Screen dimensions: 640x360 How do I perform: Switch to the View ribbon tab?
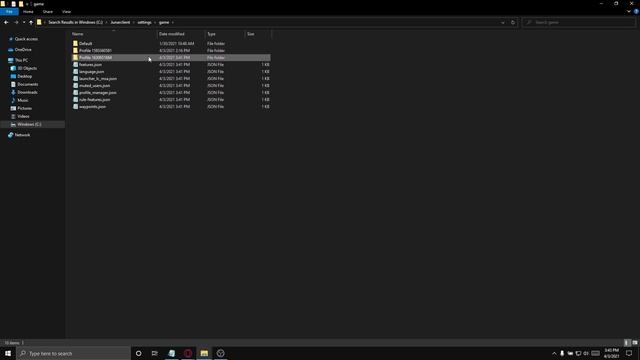(67, 12)
